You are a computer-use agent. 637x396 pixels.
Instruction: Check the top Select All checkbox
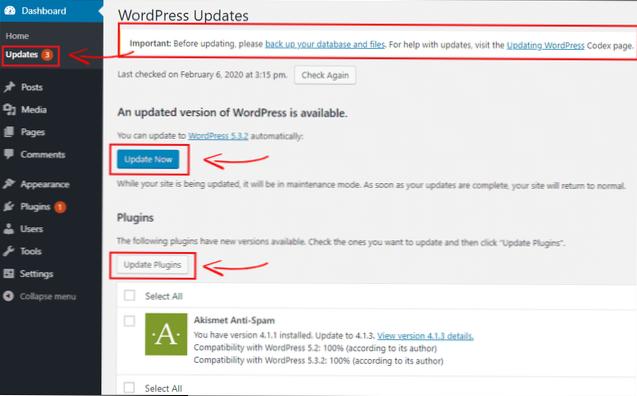[130, 295]
